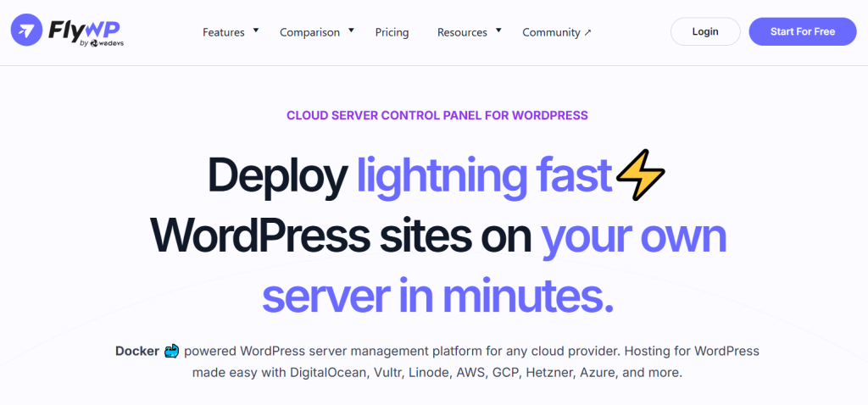Click the external link arrow beside Community

pyautogui.click(x=588, y=33)
